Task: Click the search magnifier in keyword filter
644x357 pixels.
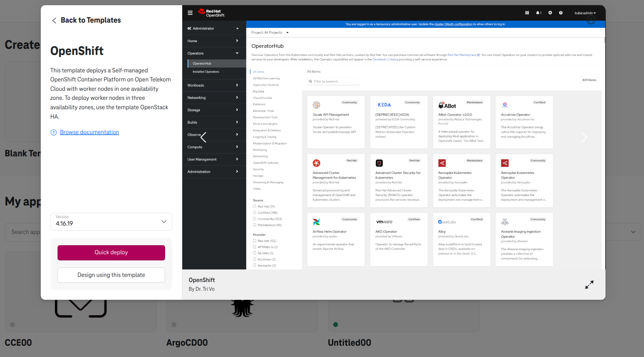Action: 311,81
